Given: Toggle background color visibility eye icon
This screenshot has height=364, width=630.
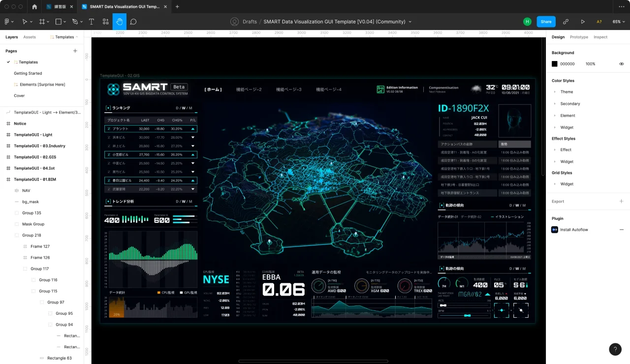Looking at the screenshot, I should (x=622, y=64).
